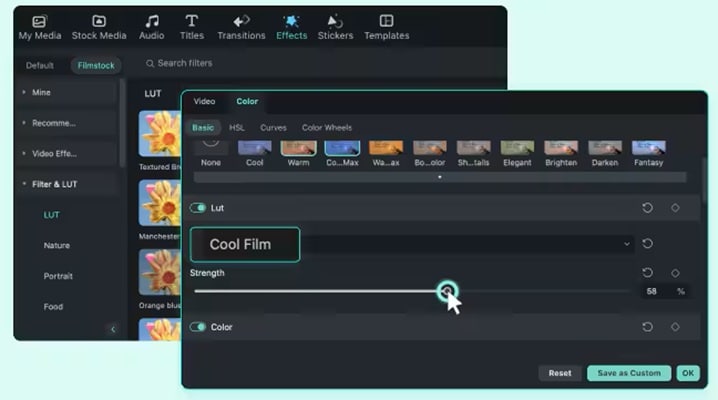Open the Cool Film LUT dropdown

click(x=412, y=244)
